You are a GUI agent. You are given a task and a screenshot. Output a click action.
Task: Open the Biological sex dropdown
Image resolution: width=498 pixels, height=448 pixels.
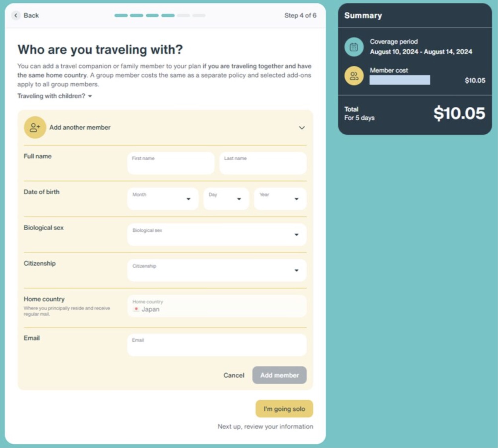click(x=217, y=235)
